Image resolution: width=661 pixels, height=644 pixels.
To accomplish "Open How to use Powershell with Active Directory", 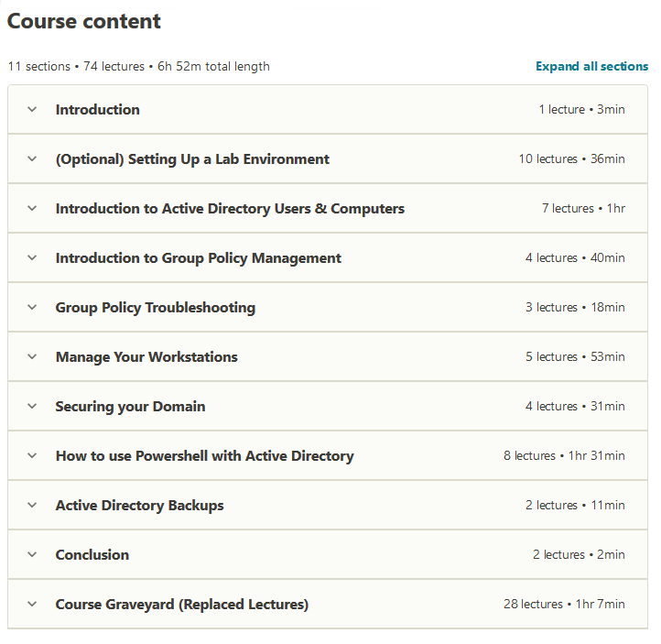I will pyautogui.click(x=204, y=456).
